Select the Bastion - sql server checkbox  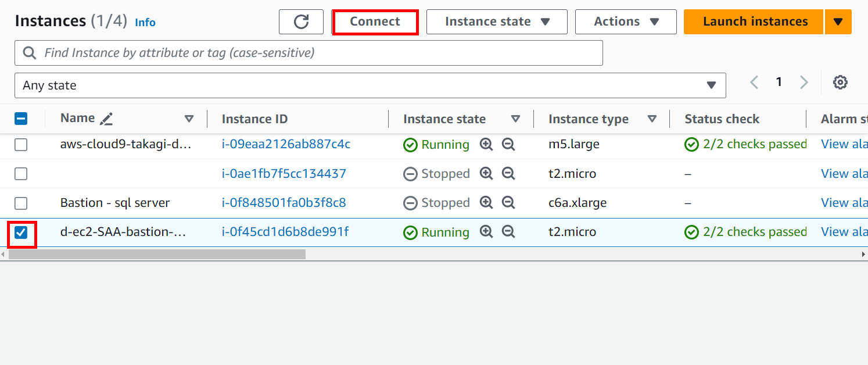pos(21,203)
